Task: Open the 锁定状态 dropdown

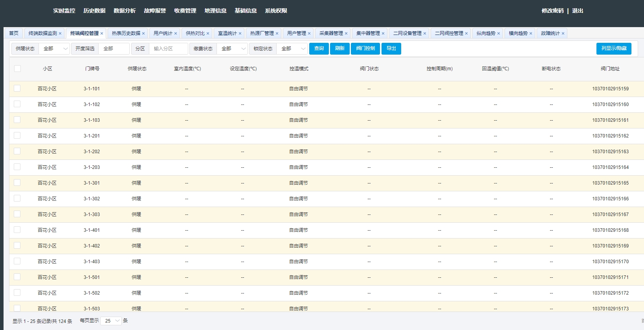Action: [292, 49]
